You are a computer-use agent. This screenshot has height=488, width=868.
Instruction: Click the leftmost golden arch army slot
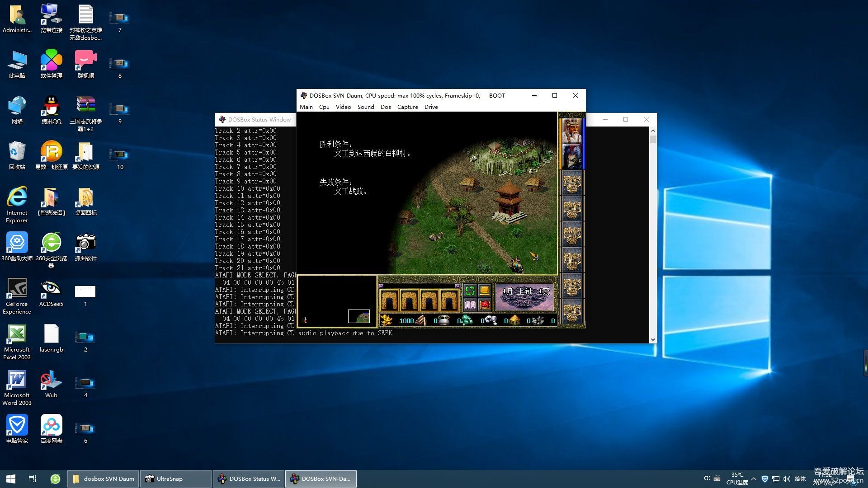(389, 300)
